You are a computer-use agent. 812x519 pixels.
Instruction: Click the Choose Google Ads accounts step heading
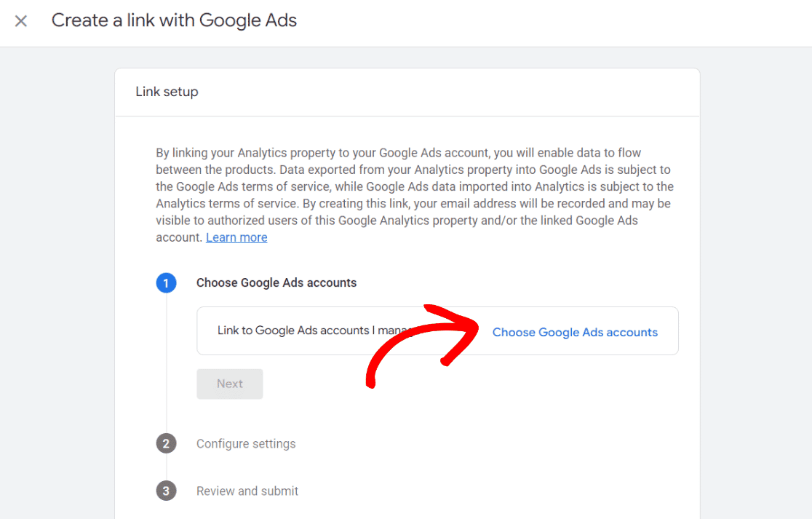pyautogui.click(x=276, y=282)
